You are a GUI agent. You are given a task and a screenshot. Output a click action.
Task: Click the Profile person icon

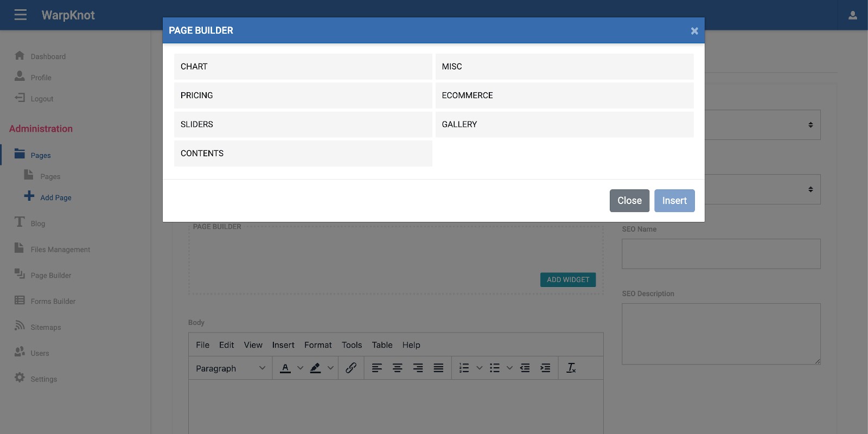[20, 76]
